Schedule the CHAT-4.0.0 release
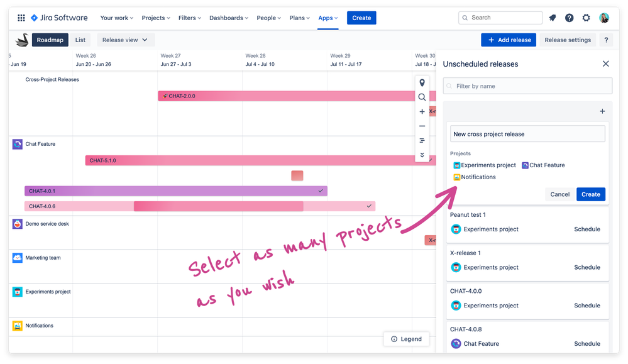628x364 pixels. click(587, 306)
